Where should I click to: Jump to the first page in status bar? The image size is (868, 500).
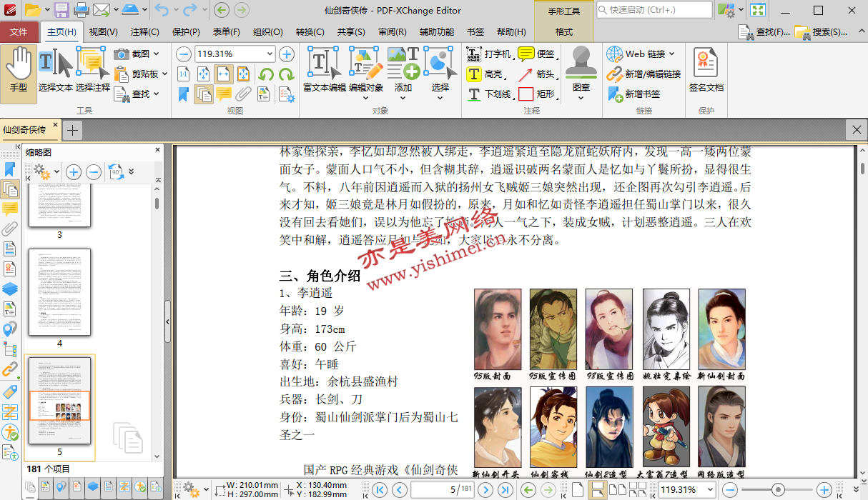(380, 489)
